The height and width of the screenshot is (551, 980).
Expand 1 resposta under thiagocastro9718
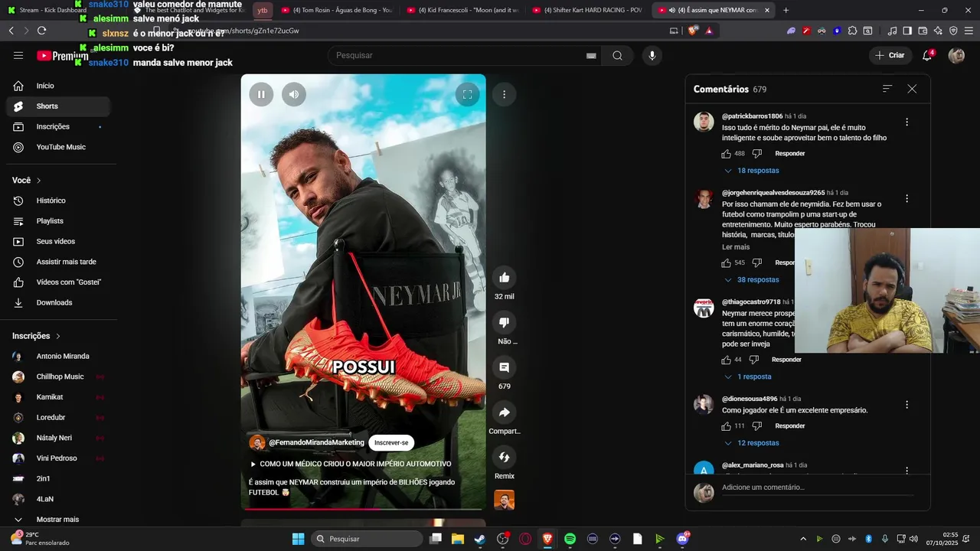747,377
